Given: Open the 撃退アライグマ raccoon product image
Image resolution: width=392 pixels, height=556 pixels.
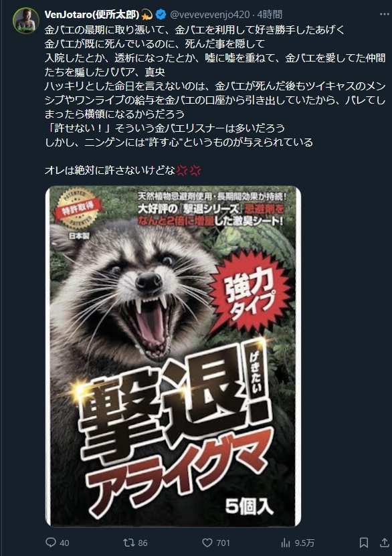Looking at the screenshot, I should click(x=173, y=356).
